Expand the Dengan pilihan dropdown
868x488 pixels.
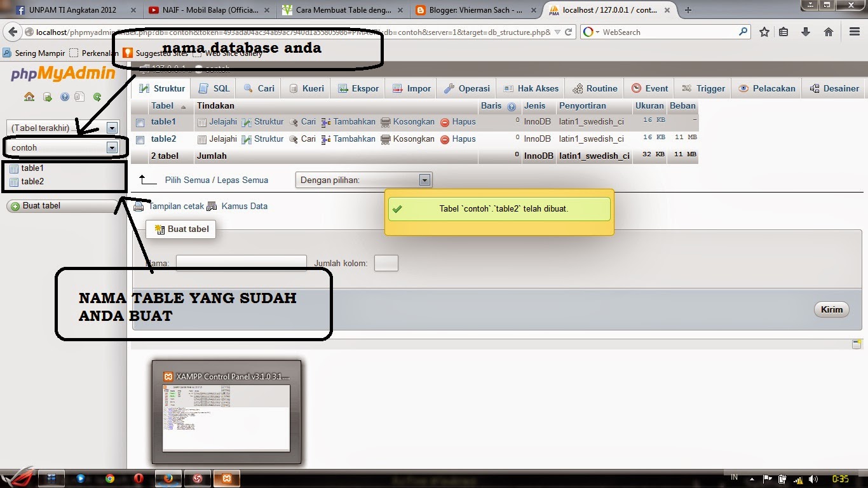(x=424, y=180)
